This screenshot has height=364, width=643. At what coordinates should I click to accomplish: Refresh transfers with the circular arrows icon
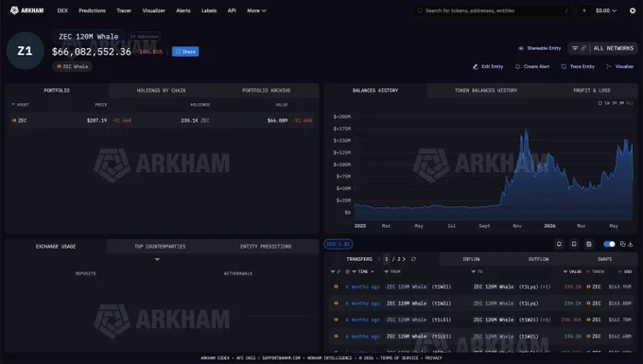pos(413,259)
